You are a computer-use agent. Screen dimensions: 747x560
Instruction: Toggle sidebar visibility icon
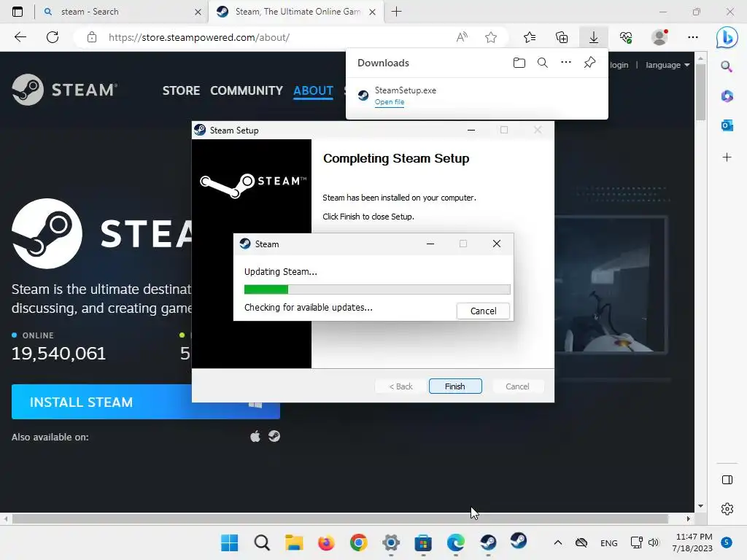(727, 480)
